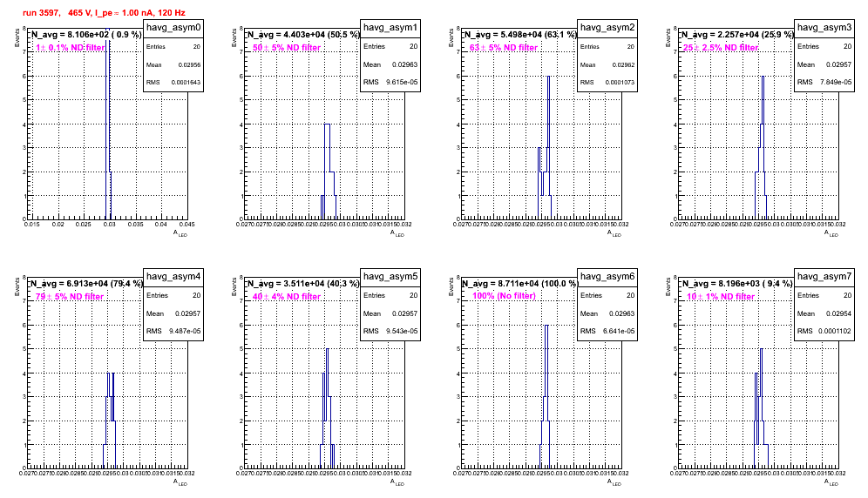This screenshot has height=498, width=868.
Task: Click the magenta 25± 2.5% ND filter label
Action: pos(720,48)
